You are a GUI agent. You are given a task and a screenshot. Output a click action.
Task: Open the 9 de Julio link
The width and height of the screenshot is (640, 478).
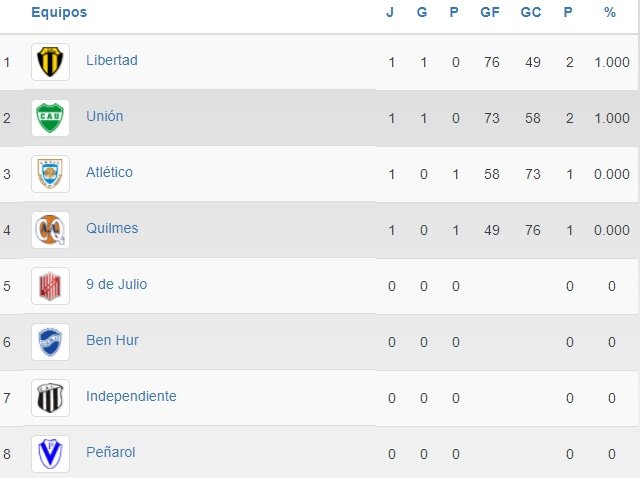(x=116, y=284)
